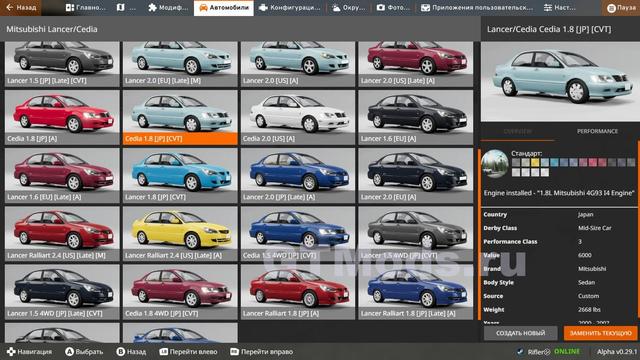Select white Cedia 2.0 [US] [A] car
This screenshot has width=640, height=360.
(298, 118)
